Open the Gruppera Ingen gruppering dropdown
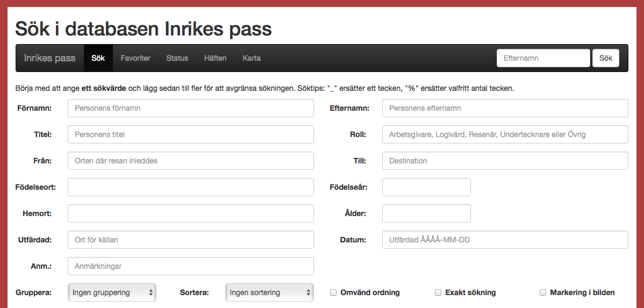 coord(112,292)
